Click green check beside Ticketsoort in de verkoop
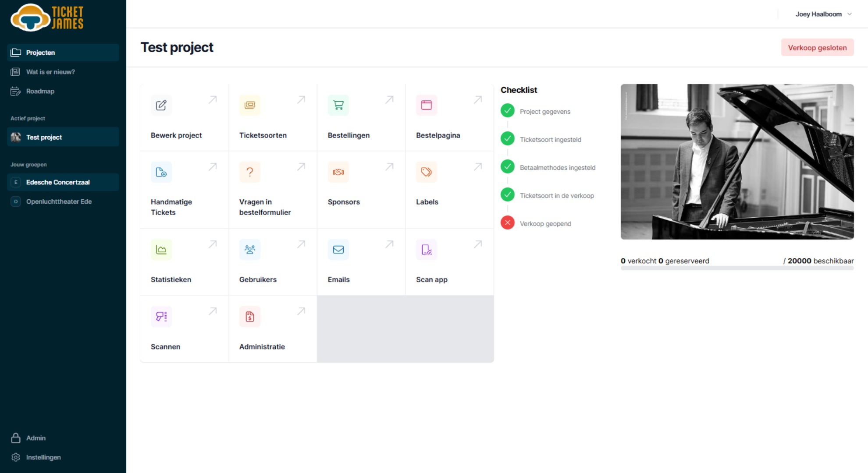The image size is (868, 473). [508, 194]
